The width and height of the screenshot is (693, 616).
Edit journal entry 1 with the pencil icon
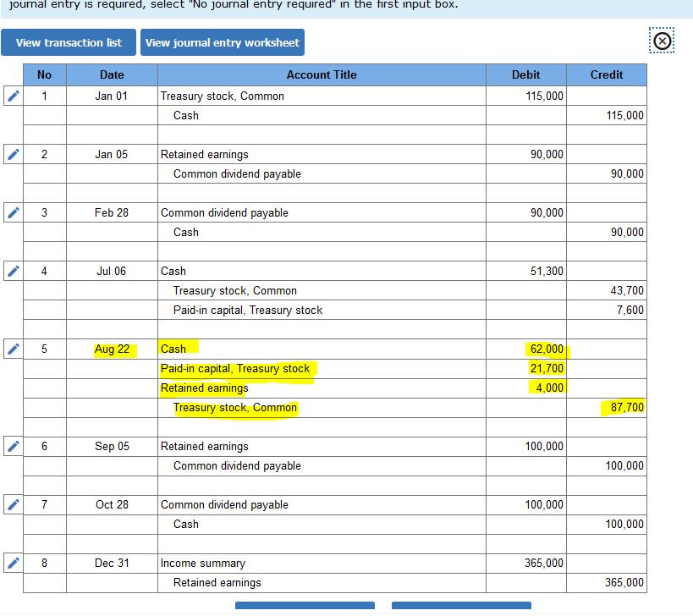[x=13, y=96]
